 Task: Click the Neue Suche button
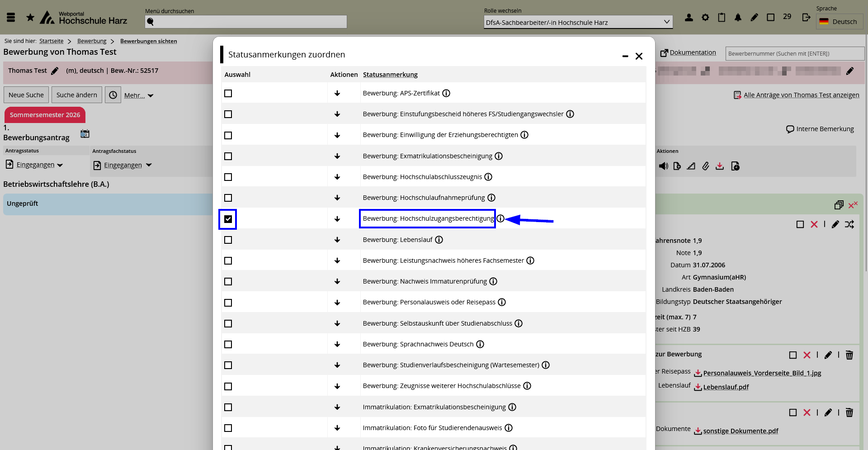26,95
